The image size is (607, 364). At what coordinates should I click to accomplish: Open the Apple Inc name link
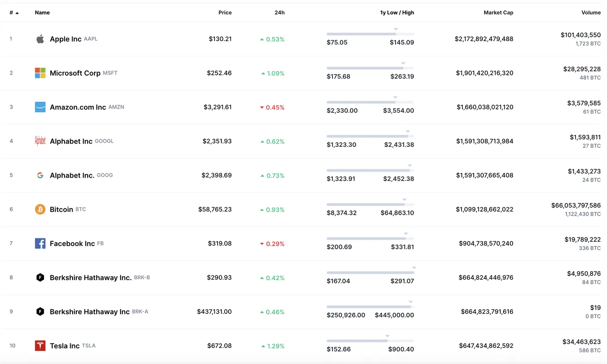(65, 39)
